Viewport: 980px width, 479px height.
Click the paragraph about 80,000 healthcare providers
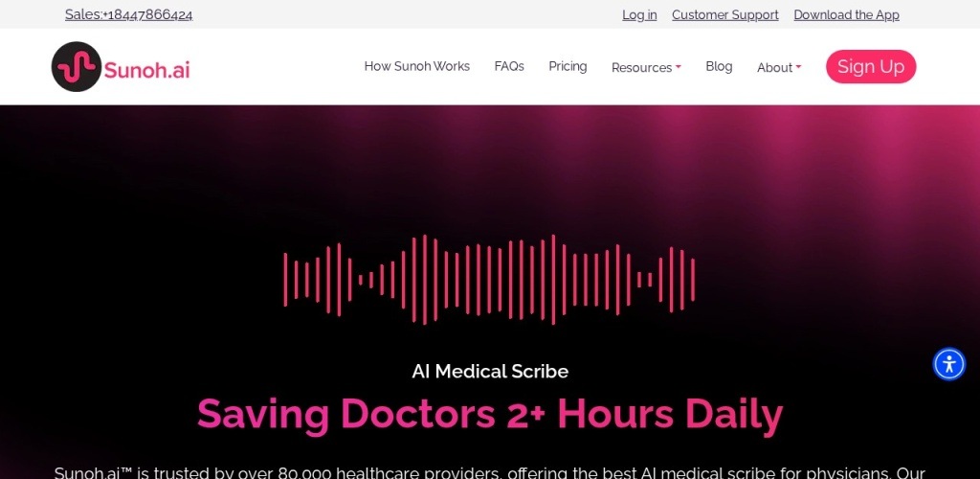[490, 472]
